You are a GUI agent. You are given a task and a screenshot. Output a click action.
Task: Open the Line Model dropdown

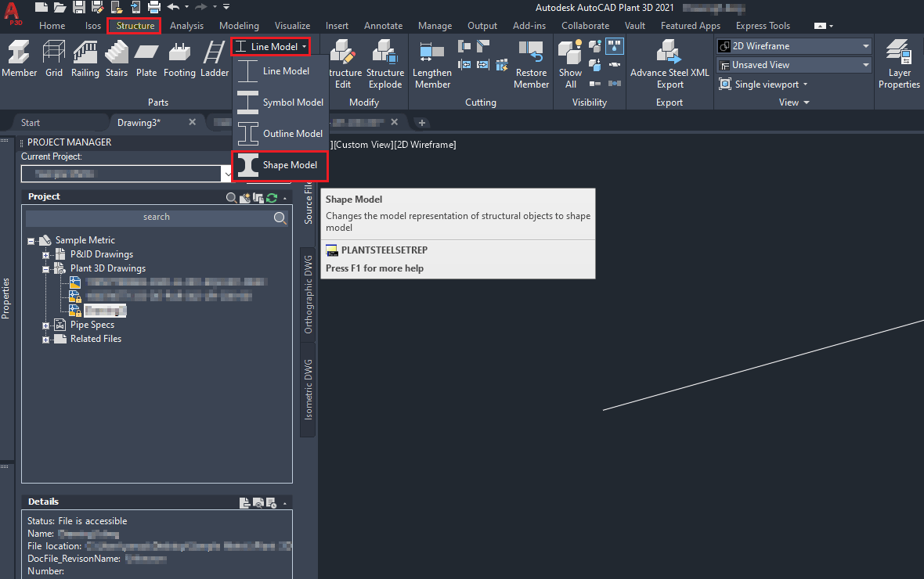(271, 46)
